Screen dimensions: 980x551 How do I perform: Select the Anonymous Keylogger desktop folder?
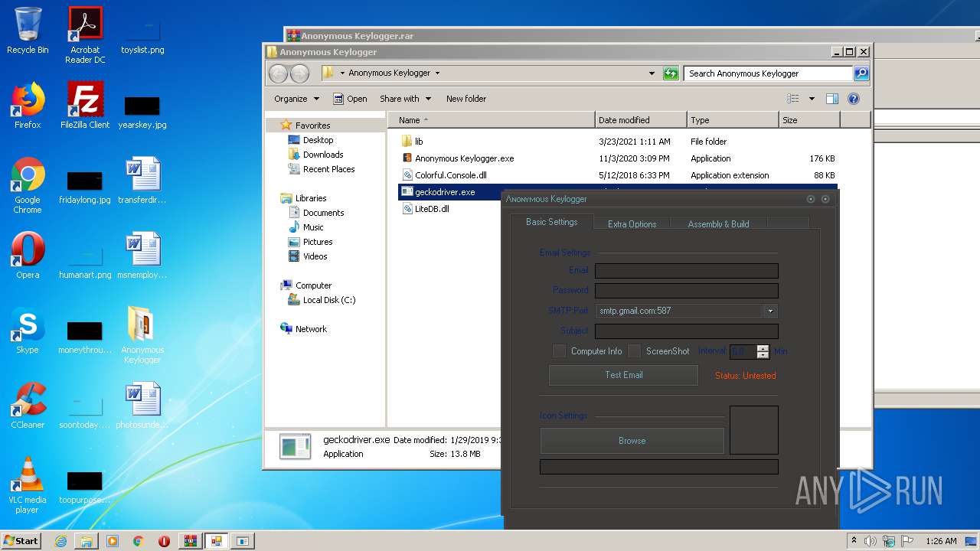[x=142, y=335]
